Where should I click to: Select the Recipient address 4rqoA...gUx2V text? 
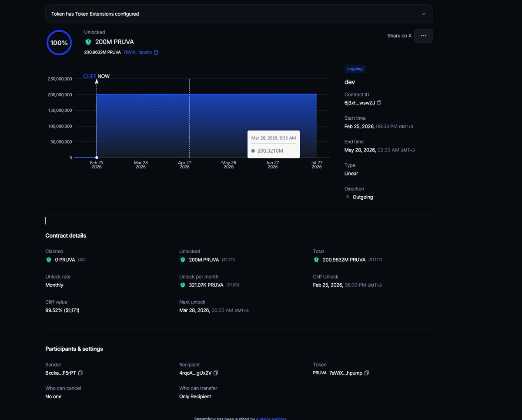195,373
